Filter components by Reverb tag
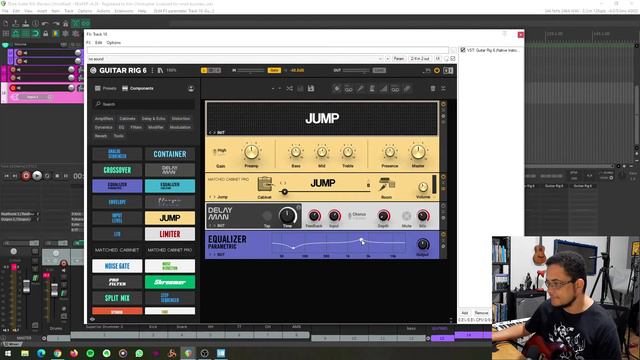640x360 pixels. 100,136
